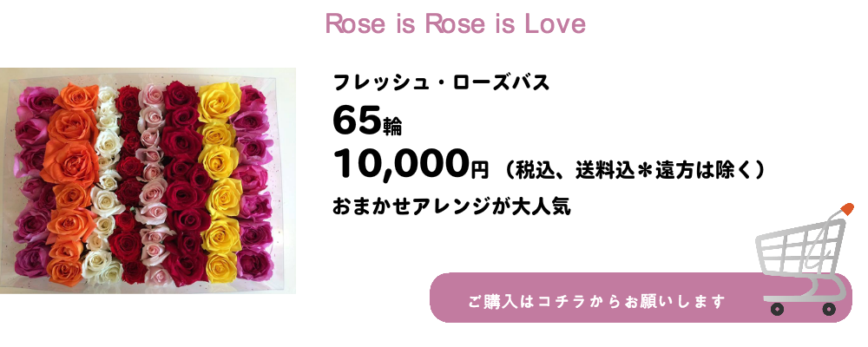Click the rightmost magenta rose column

point(253,182)
